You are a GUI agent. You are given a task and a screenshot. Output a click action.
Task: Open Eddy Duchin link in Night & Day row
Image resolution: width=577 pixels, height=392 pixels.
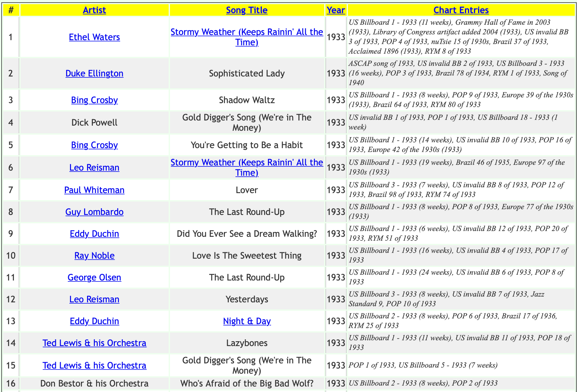click(x=94, y=321)
